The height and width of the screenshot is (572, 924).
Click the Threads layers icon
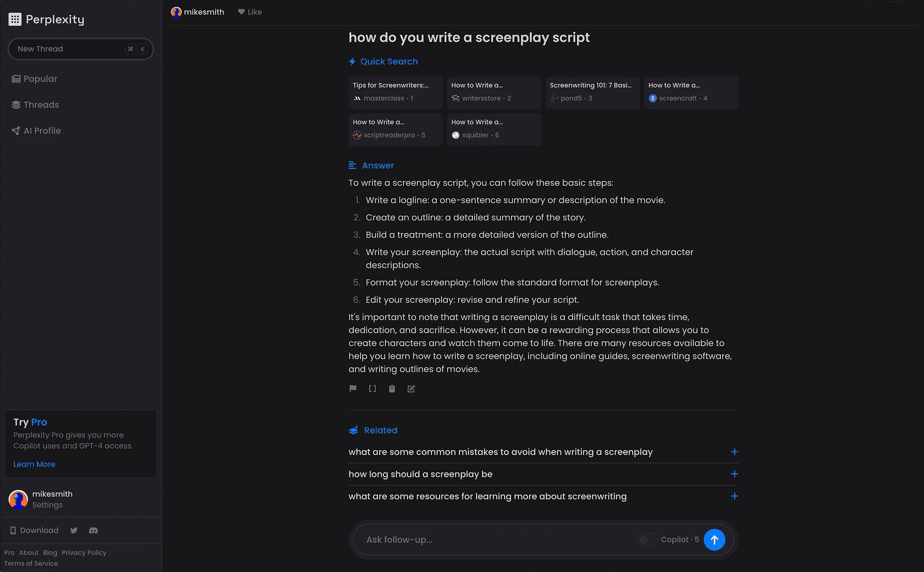point(16,105)
